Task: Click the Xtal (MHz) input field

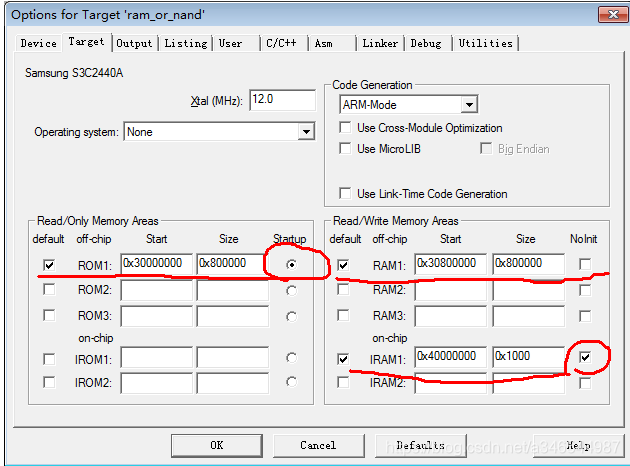Action: pyautogui.click(x=282, y=100)
